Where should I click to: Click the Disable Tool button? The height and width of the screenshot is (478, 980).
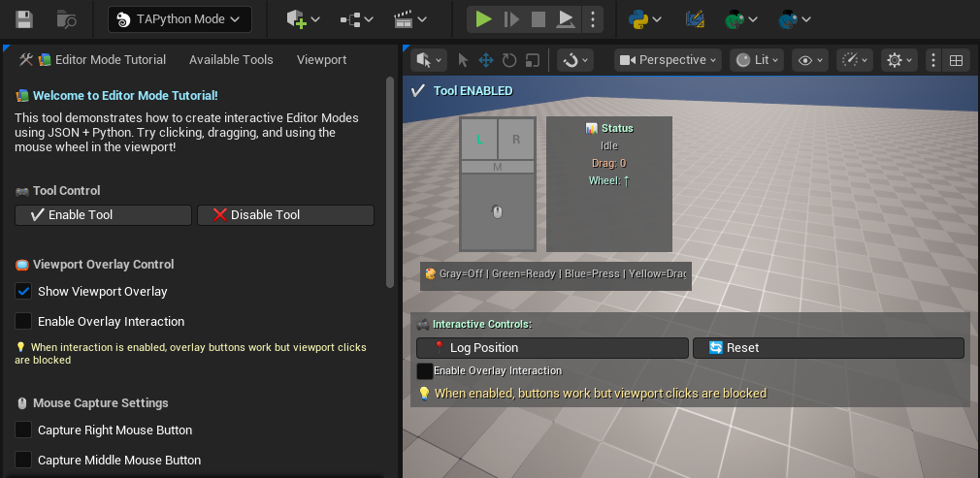(285, 215)
